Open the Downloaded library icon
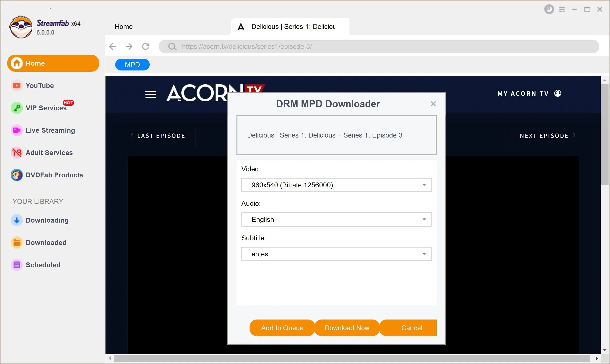 point(17,242)
